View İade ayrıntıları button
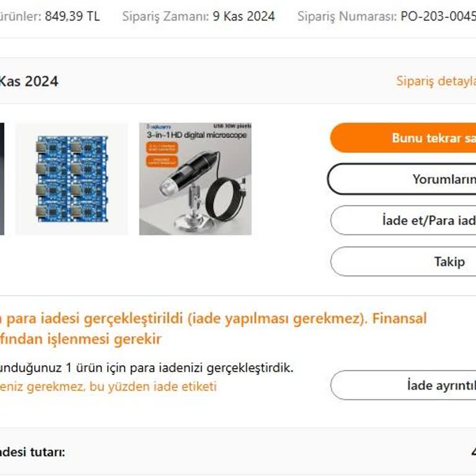This screenshot has height=476, width=476. (x=403, y=386)
